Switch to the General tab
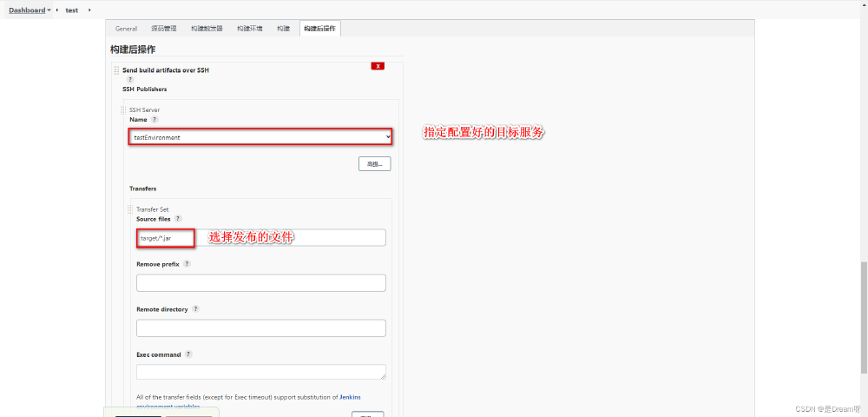The width and height of the screenshot is (868, 417). 126,29
